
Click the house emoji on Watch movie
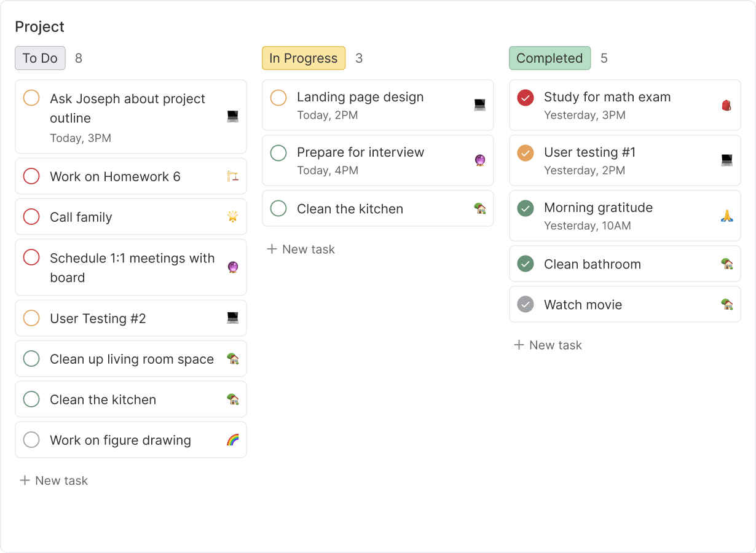[726, 304]
